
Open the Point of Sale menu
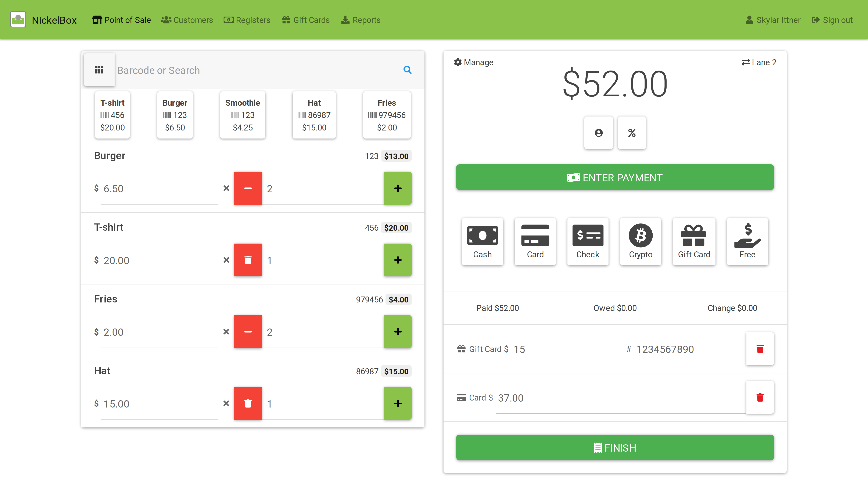(121, 20)
